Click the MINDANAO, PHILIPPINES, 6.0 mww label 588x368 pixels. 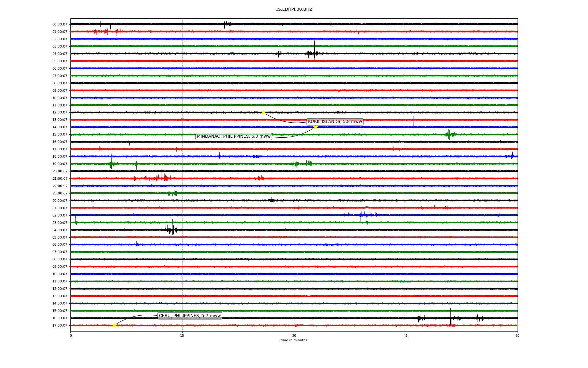(x=233, y=136)
